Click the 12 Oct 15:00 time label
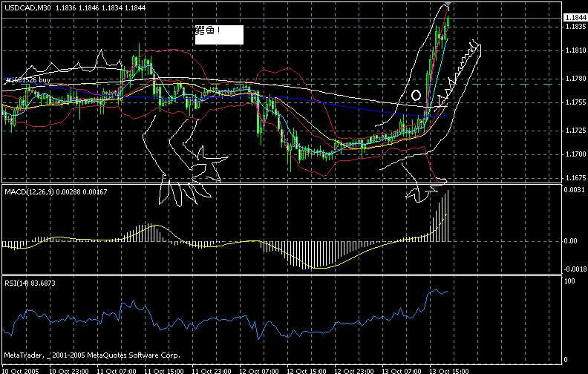This screenshot has width=588, height=374. 307,371
